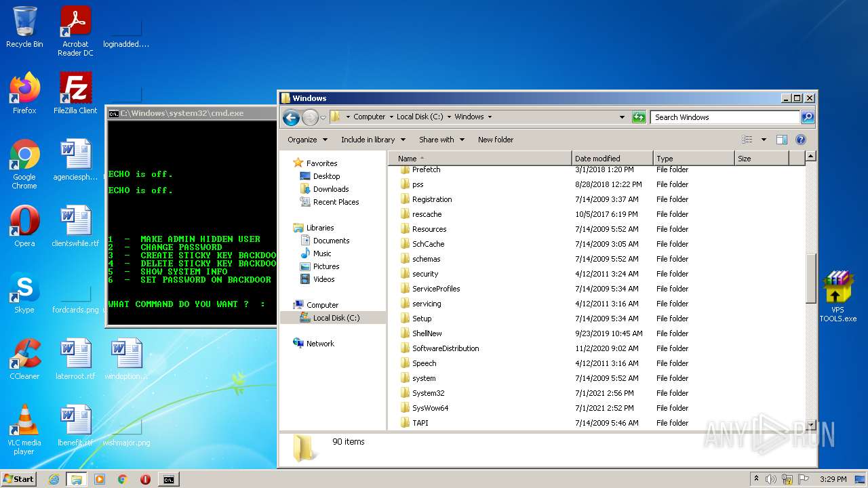Open Explorer help question icon
Image resolution: width=868 pixels, height=488 pixels.
click(801, 140)
